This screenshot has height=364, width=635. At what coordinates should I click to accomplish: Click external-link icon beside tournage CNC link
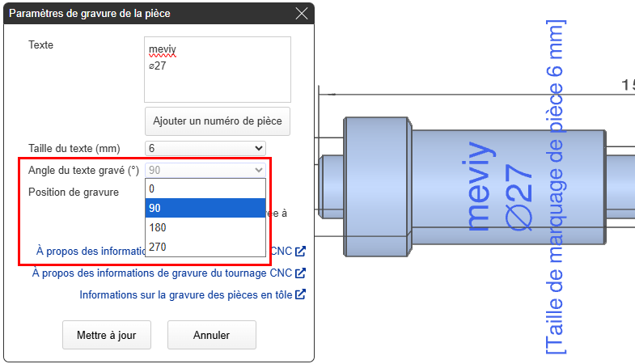[301, 273]
